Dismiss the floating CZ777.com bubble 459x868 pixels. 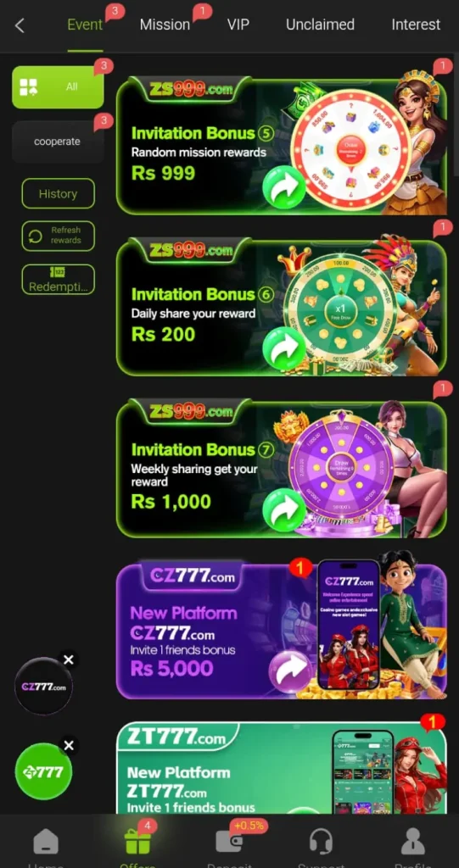tap(68, 659)
